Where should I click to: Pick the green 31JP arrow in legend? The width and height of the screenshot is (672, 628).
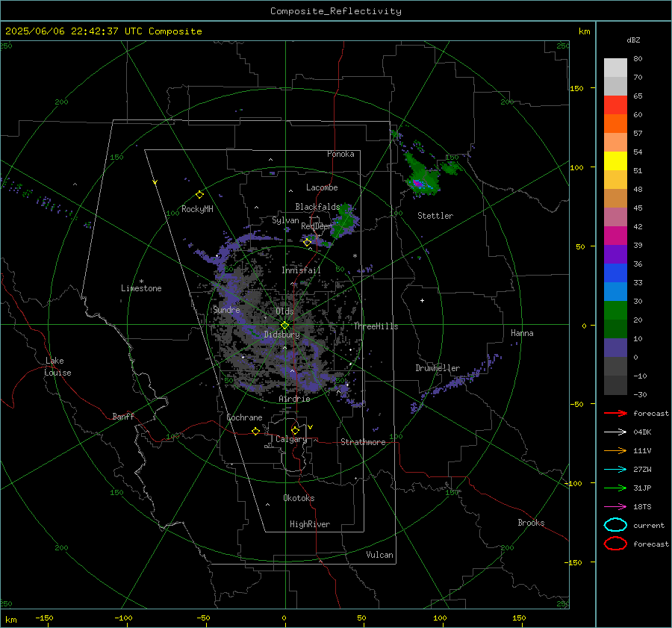pos(615,488)
